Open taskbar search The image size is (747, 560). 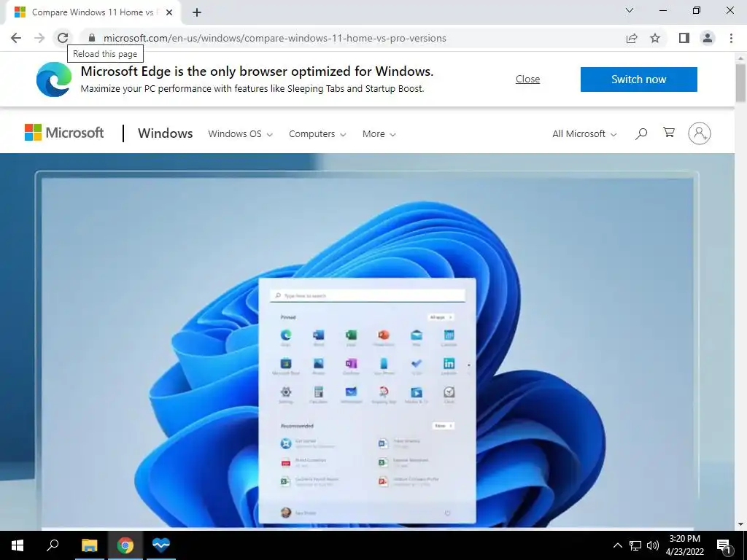53,545
